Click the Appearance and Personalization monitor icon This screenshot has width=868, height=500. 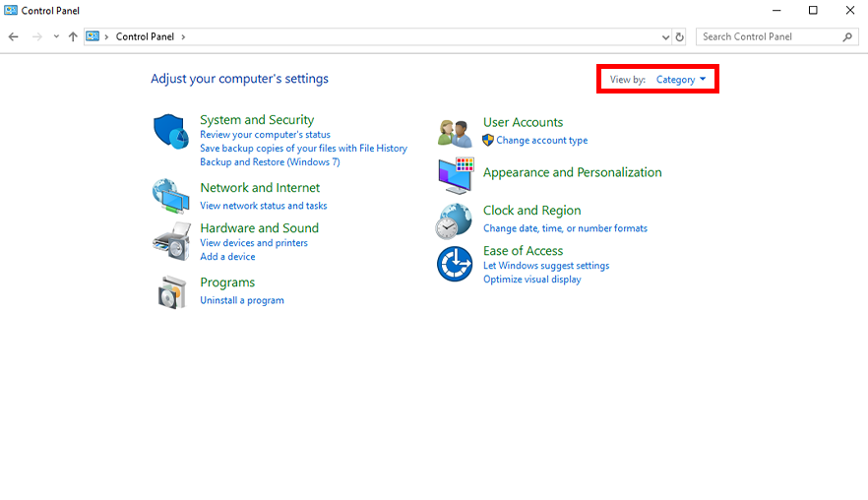point(455,175)
